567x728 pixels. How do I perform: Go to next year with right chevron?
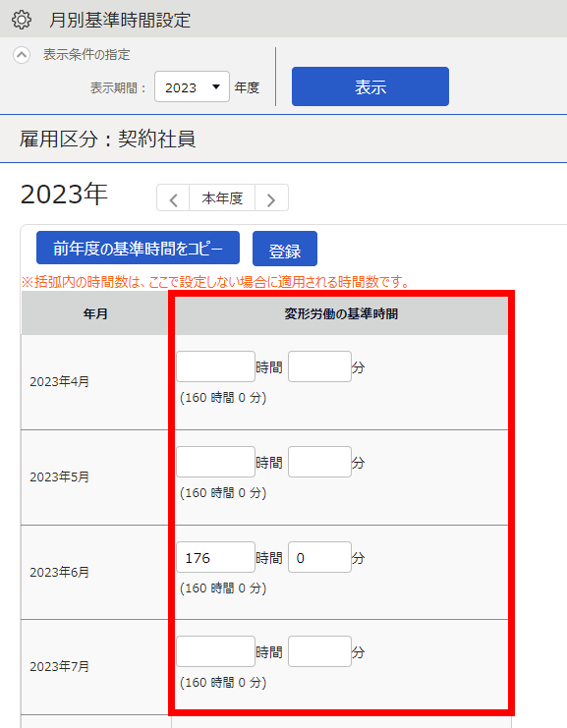[x=271, y=198]
